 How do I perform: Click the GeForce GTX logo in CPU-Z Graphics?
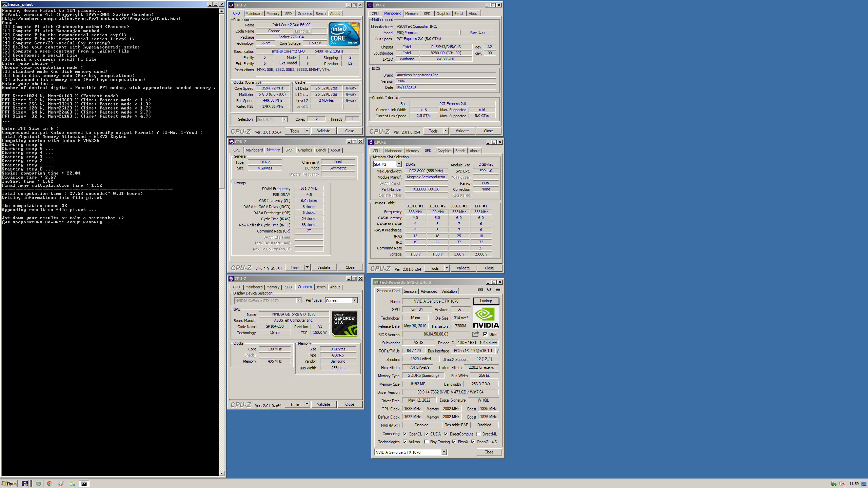click(344, 324)
